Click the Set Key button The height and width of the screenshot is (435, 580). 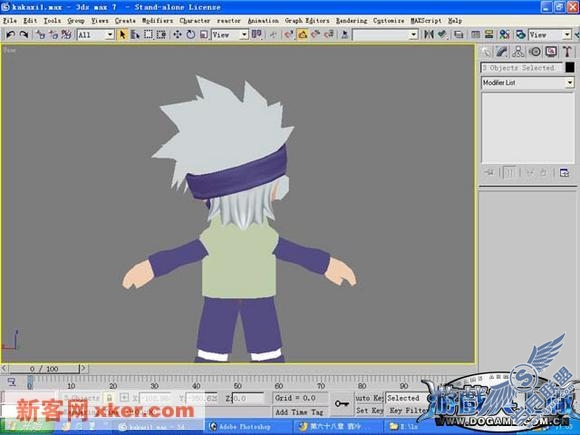point(369,411)
